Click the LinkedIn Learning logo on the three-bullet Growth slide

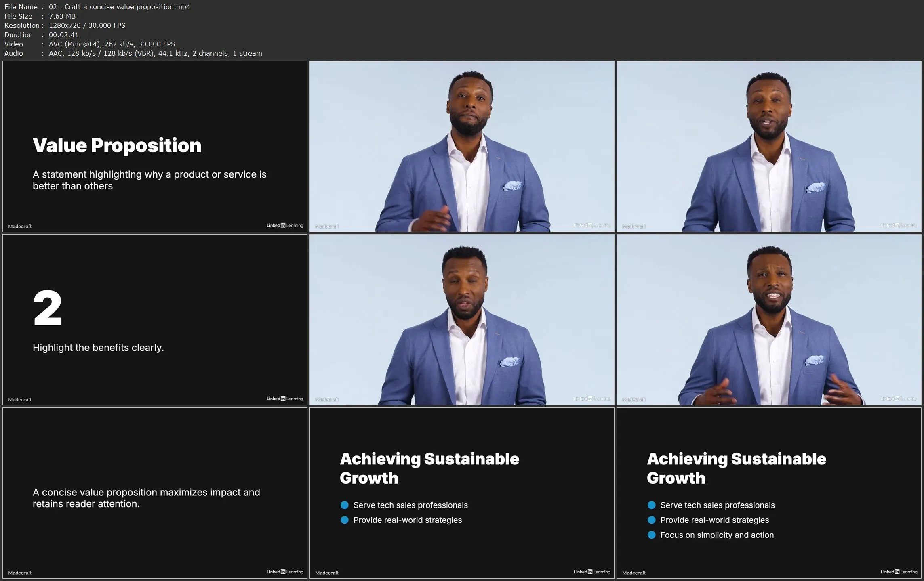899,572
